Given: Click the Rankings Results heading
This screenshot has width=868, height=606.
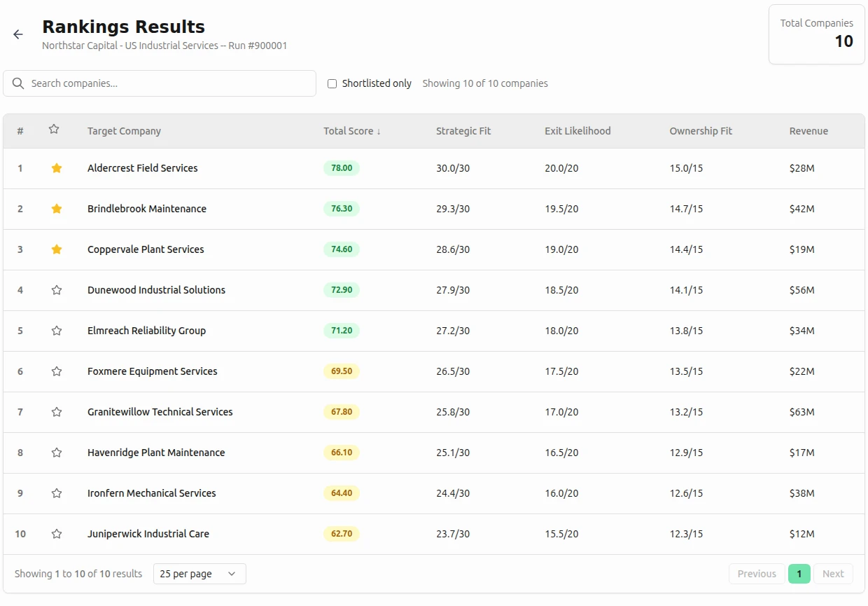Looking at the screenshot, I should click(124, 27).
